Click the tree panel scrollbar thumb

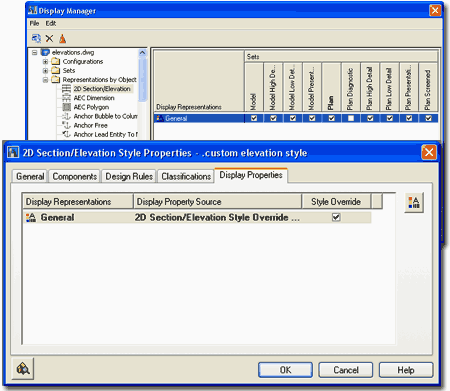[142, 79]
